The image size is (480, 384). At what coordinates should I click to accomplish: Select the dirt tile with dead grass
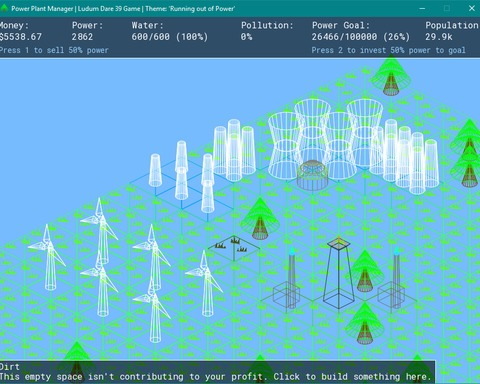pyautogui.click(x=234, y=248)
